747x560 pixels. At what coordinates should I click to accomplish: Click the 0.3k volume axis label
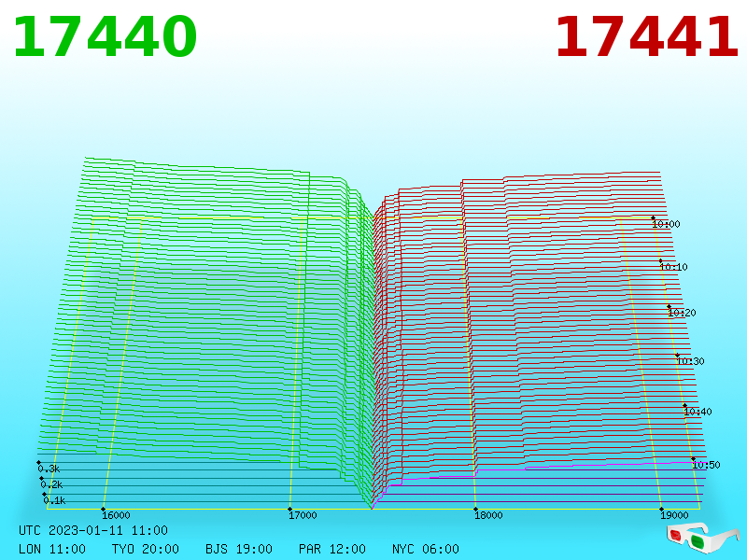[x=49, y=469]
